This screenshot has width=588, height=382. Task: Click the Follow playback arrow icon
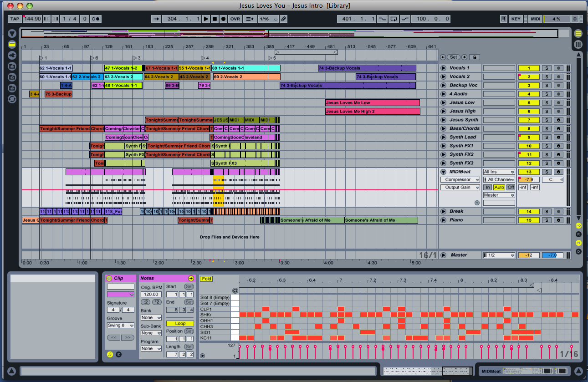pos(156,19)
